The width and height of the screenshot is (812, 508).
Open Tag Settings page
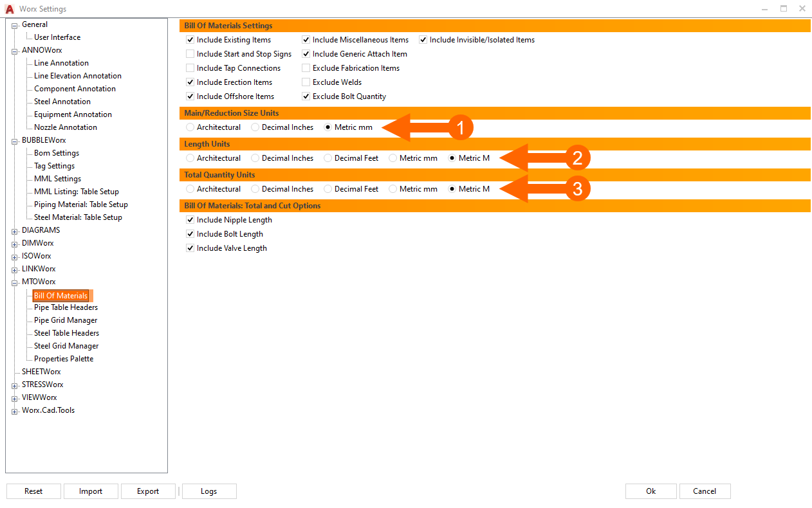coord(54,166)
